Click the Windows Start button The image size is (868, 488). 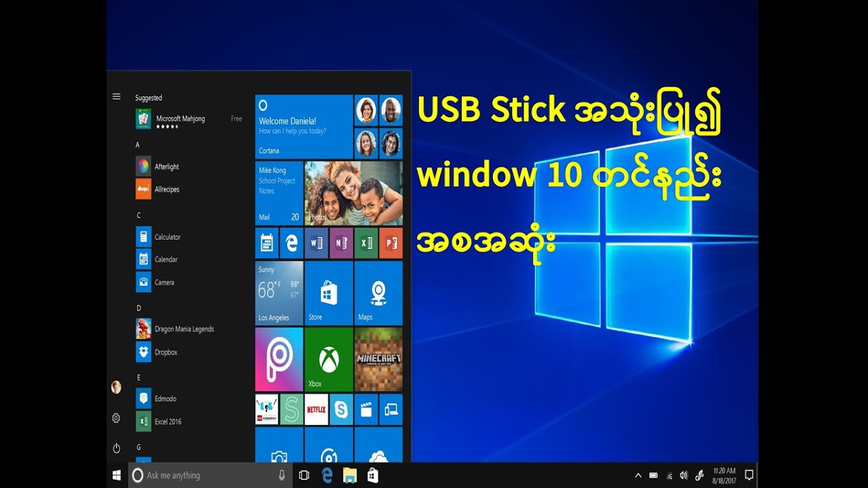(x=117, y=475)
